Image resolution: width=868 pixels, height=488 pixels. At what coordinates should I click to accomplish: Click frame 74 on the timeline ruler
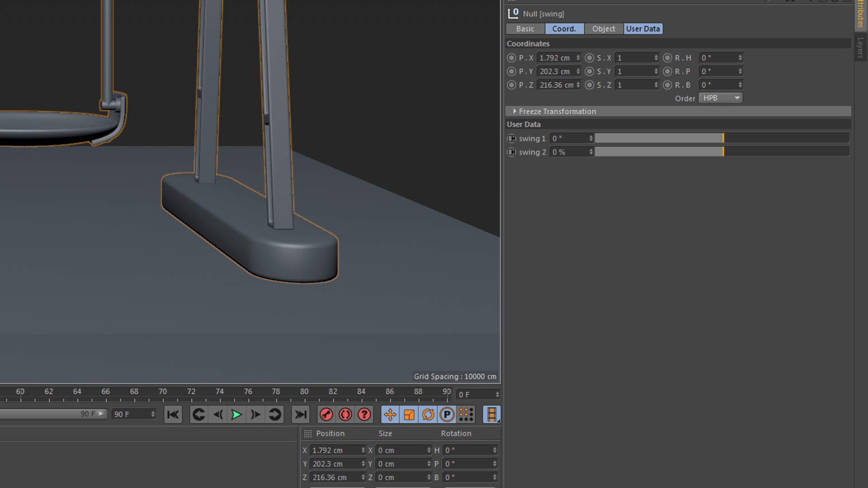pyautogui.click(x=219, y=392)
